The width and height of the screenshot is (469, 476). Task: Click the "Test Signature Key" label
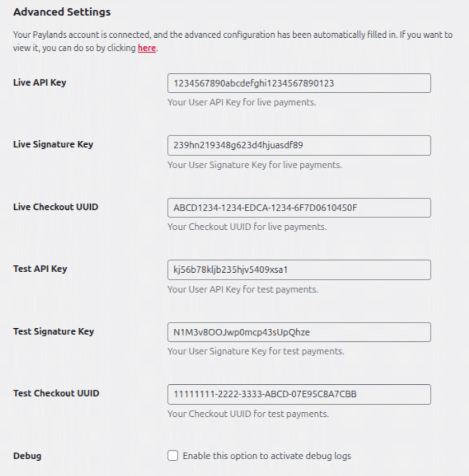click(54, 331)
